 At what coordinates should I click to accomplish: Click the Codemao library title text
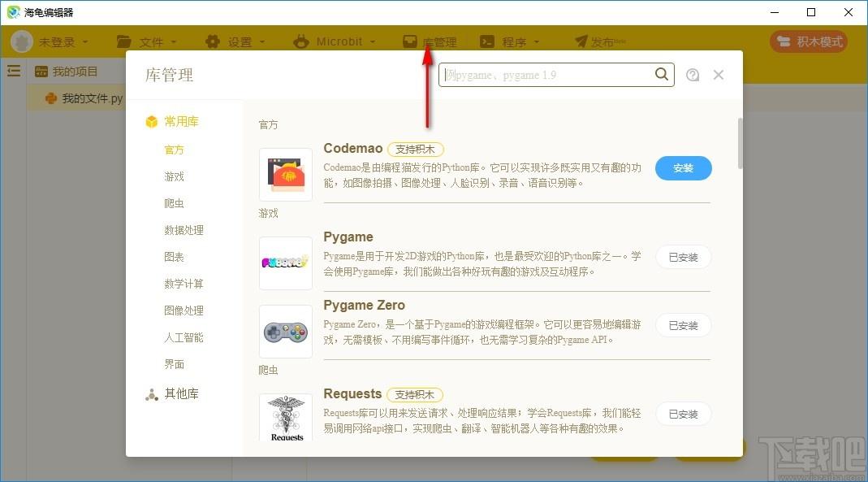click(353, 148)
